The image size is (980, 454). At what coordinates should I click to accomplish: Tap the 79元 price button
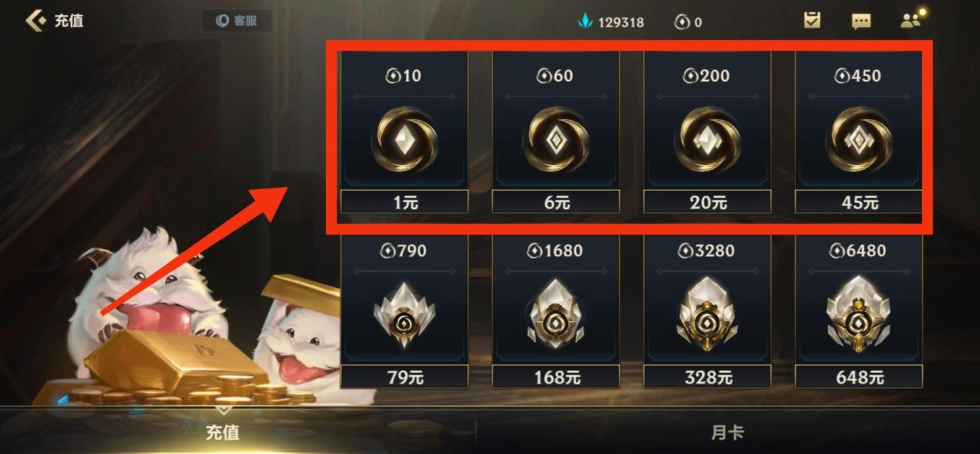pos(404,376)
